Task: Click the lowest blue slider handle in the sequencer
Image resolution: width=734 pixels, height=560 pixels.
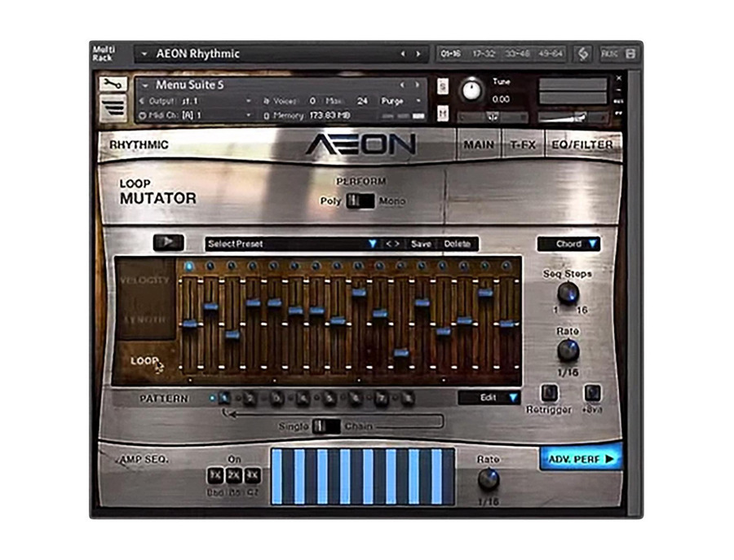Action: [401, 353]
